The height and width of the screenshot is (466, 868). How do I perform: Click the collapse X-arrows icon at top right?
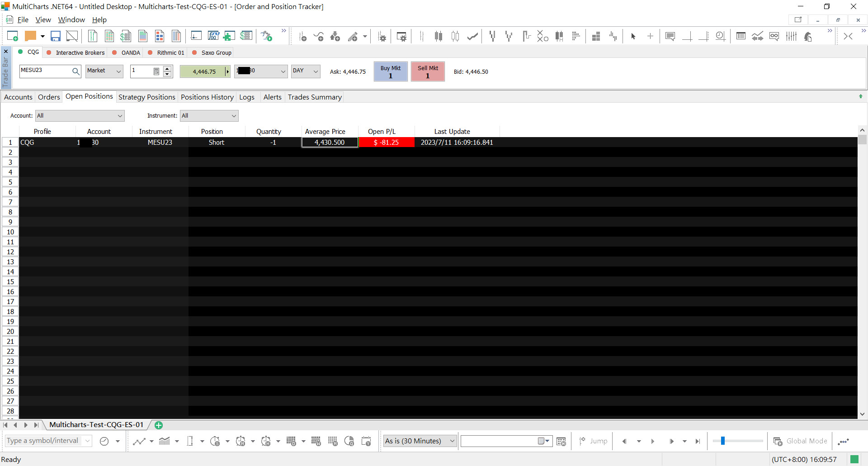pyautogui.click(x=848, y=37)
